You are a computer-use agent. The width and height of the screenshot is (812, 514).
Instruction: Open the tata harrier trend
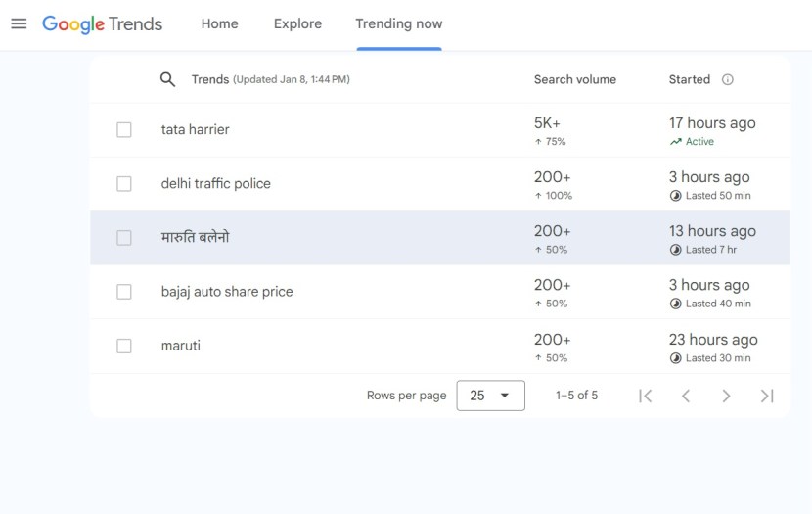click(x=196, y=130)
